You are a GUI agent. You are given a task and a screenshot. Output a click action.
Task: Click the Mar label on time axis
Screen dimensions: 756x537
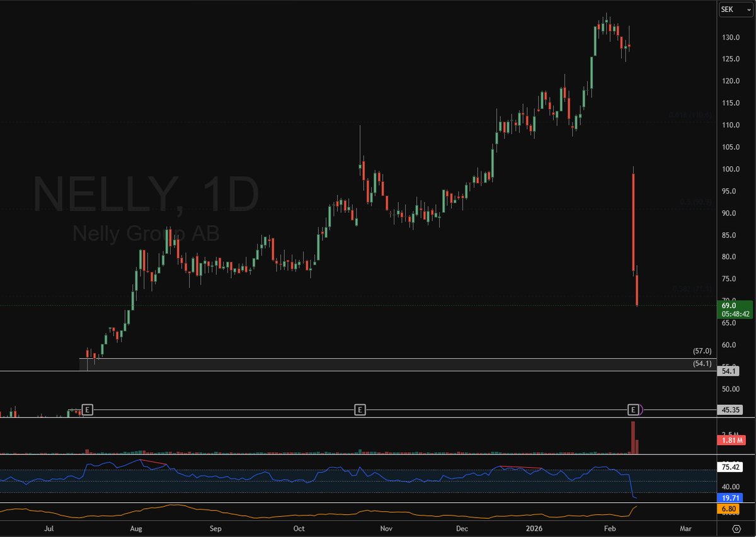coord(686,528)
